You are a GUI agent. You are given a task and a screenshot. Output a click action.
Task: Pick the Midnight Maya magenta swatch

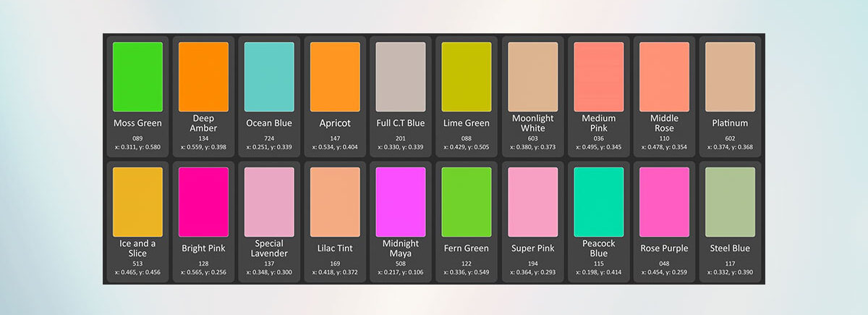coord(401,202)
